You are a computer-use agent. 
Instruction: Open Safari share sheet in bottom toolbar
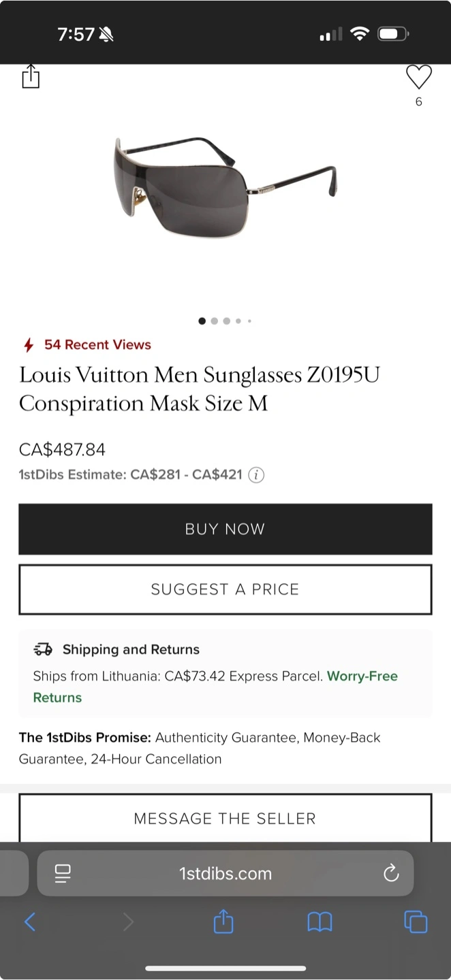tap(224, 922)
